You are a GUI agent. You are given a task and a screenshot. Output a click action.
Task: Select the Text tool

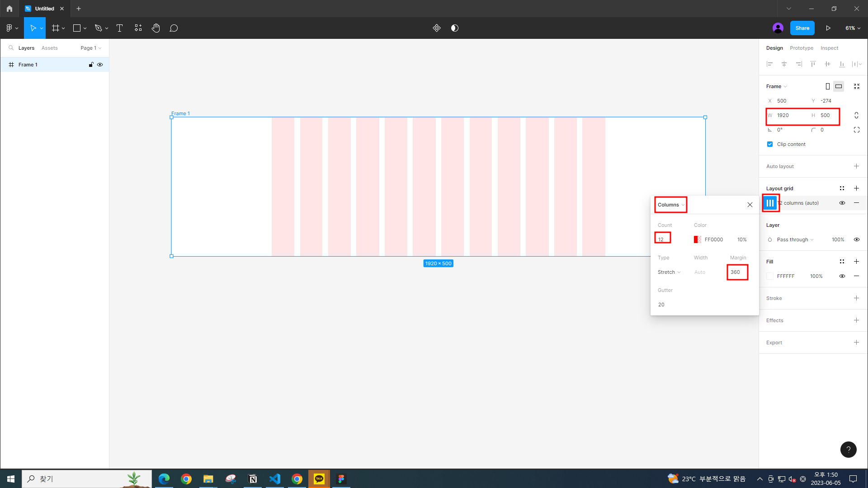119,28
